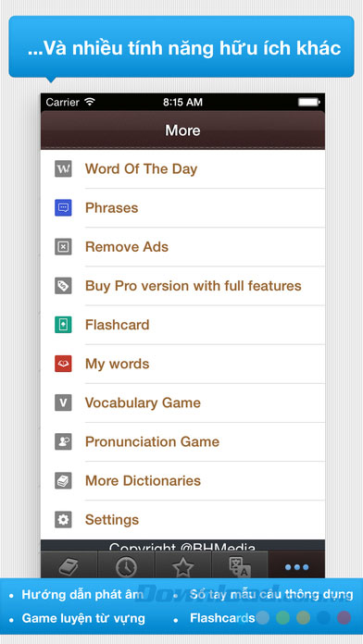The image size is (363, 644).
Task: Tap the Settings gear icon
Action: [63, 520]
